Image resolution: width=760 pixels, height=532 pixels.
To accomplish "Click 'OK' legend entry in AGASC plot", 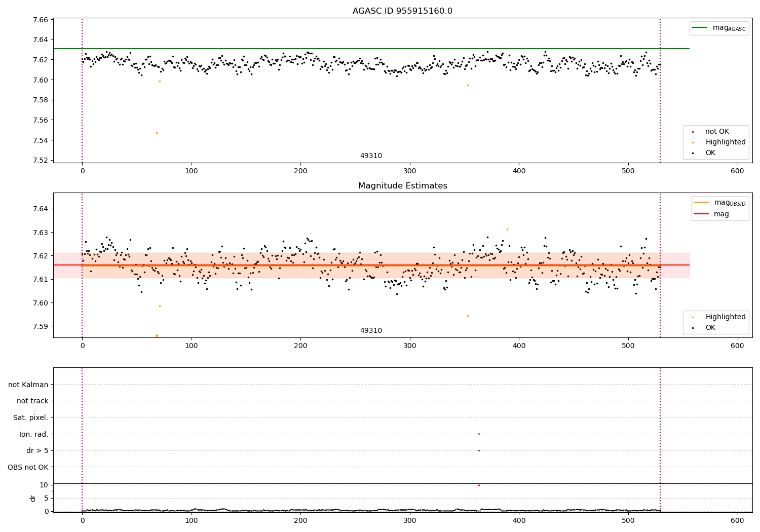I will pos(710,153).
